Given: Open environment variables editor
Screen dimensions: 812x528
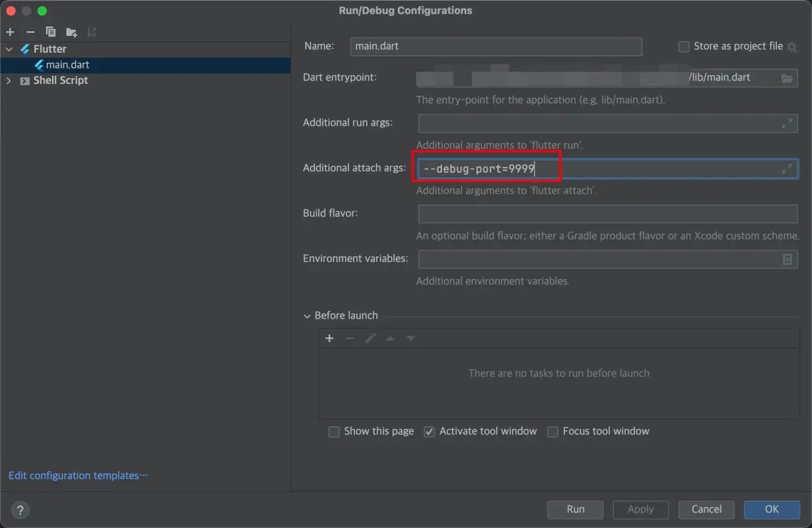Looking at the screenshot, I should [787, 259].
